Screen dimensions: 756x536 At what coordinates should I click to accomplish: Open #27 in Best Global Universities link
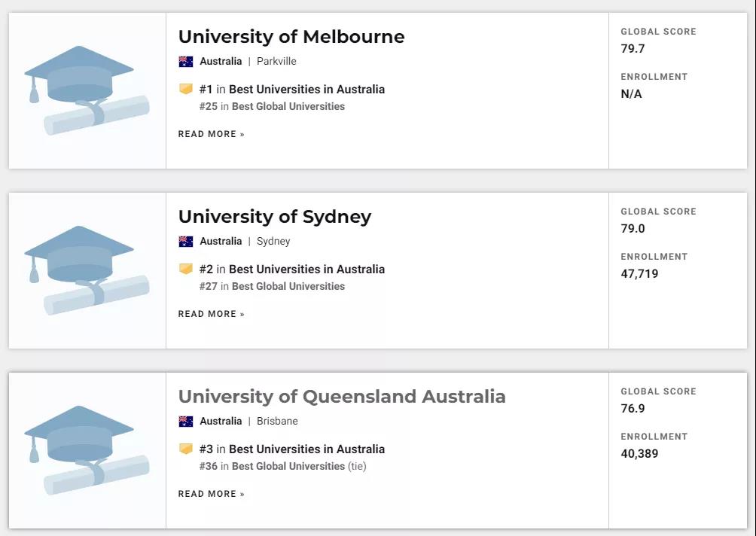272,286
